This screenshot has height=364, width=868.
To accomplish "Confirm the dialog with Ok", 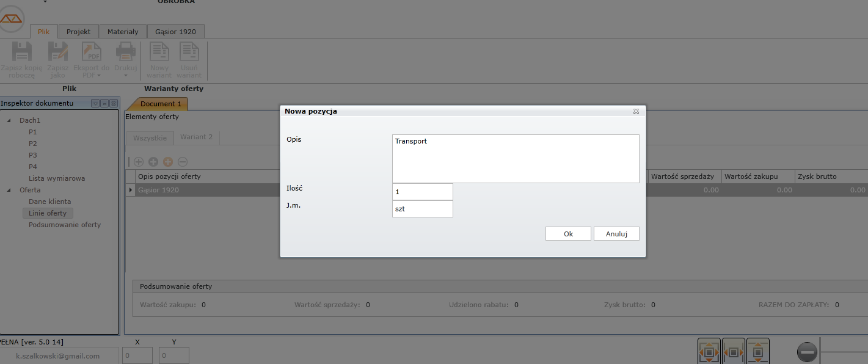I will tap(568, 234).
